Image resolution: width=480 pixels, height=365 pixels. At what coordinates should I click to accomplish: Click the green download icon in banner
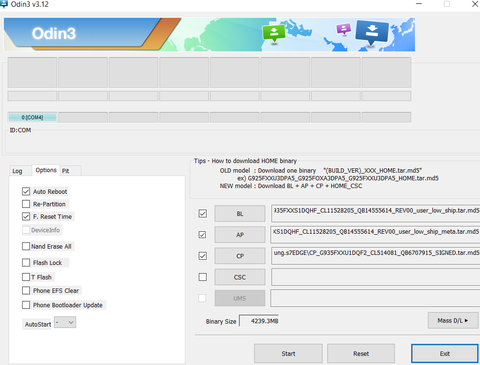pos(274,33)
